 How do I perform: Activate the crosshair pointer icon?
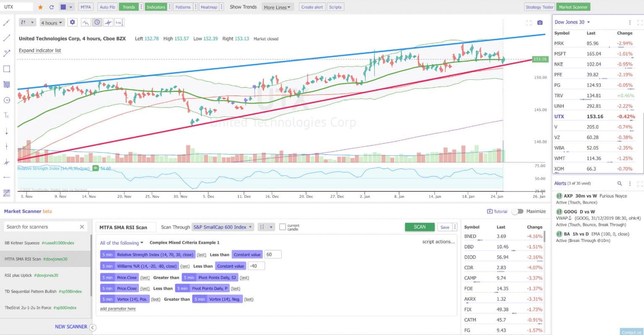108,22
